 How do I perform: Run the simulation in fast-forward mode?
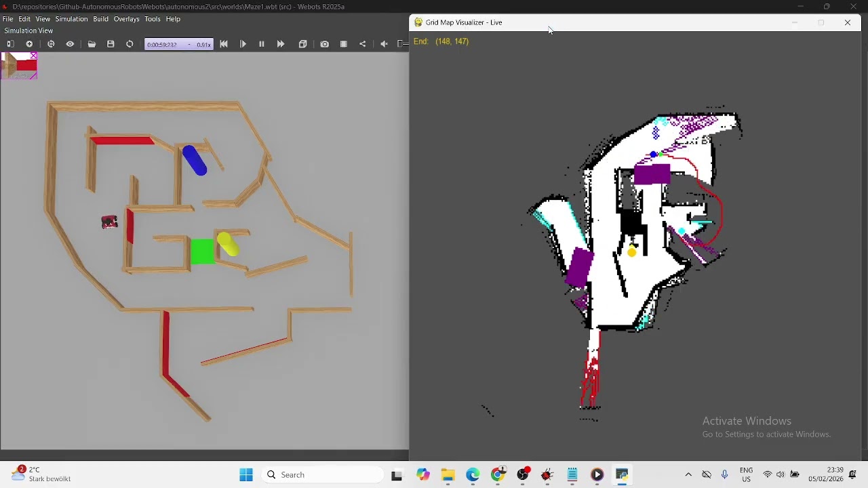tap(281, 44)
